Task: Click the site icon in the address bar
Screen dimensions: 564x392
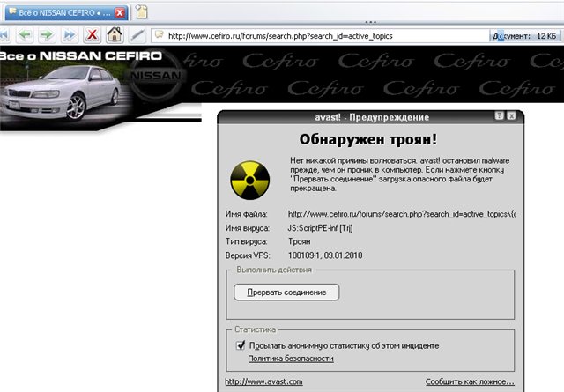Action: (159, 35)
